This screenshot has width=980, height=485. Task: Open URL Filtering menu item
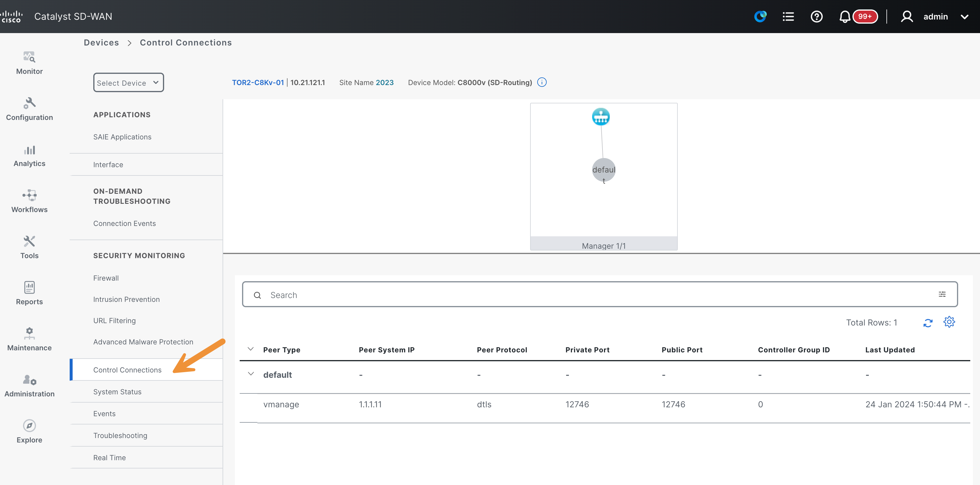[114, 321]
